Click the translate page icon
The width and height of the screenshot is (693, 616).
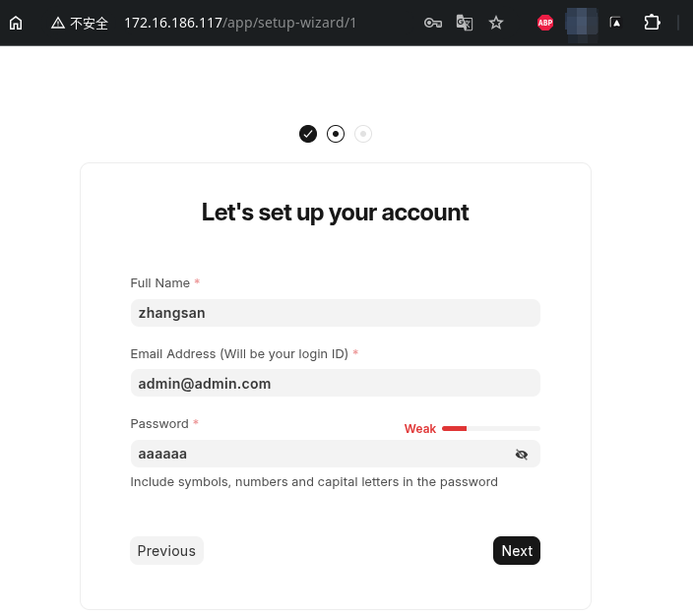[x=465, y=23]
